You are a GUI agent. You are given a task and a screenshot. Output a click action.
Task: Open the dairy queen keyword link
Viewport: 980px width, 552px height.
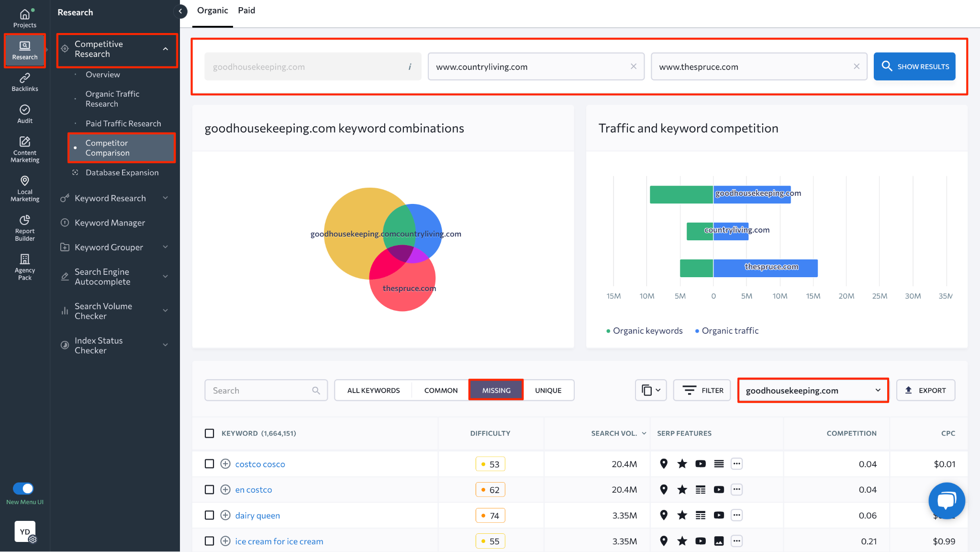pyautogui.click(x=257, y=515)
